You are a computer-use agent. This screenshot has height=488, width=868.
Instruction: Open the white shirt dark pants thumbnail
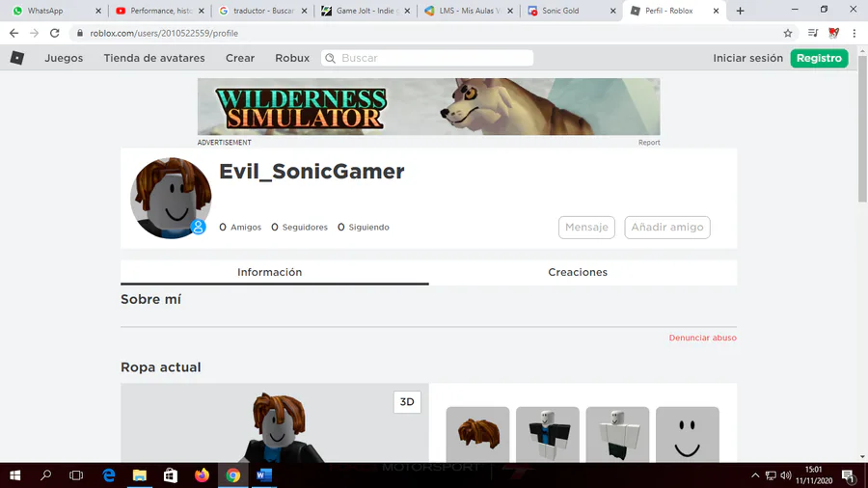[617, 434]
